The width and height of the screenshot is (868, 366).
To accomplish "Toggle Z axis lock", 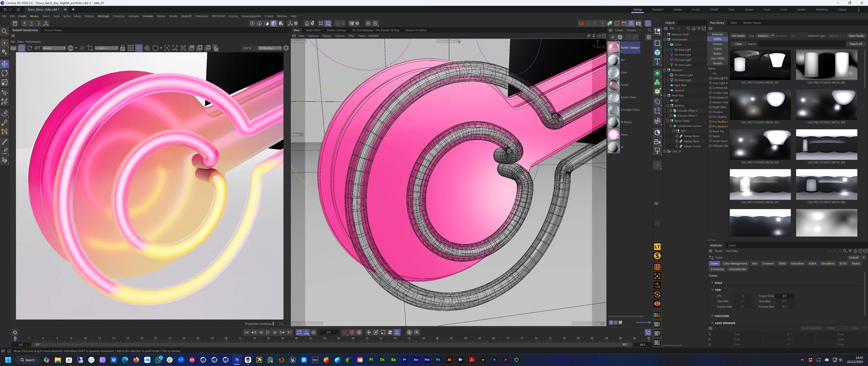I will coord(39,23).
